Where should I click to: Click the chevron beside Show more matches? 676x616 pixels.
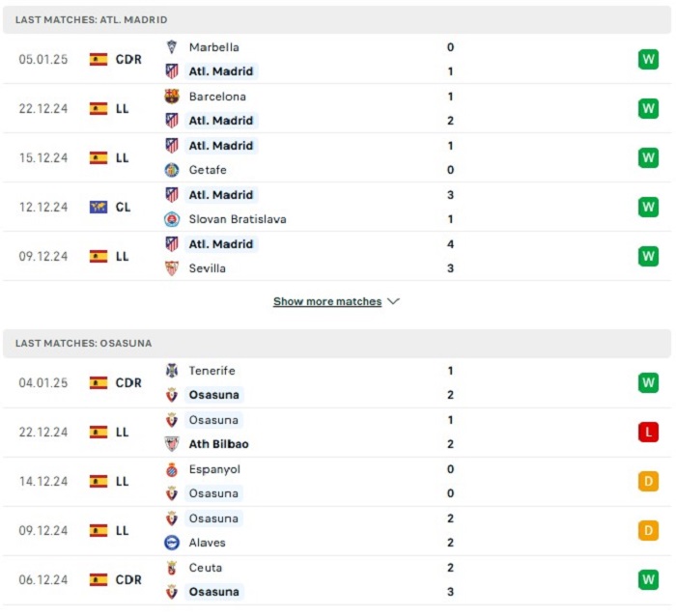coord(394,301)
